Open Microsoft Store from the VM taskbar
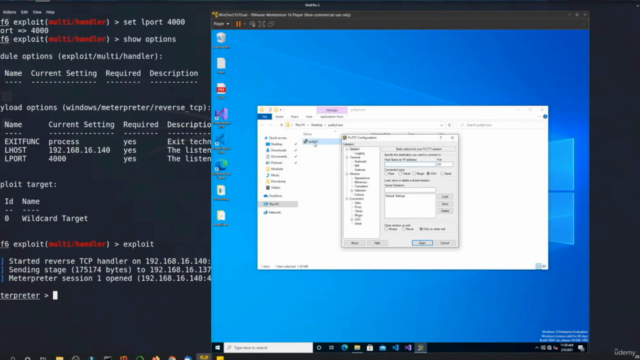Image resolution: width=640 pixels, height=360 pixels. [x=370, y=348]
